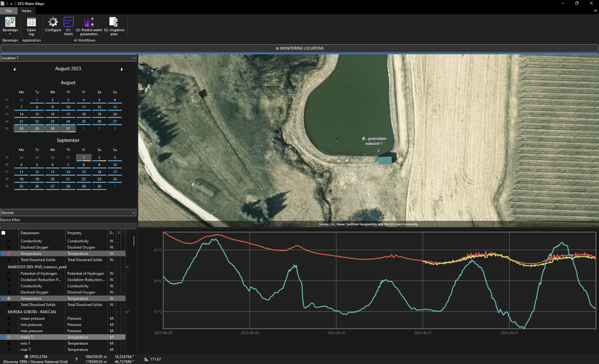Select September 15 in the calendar

pos(84,172)
